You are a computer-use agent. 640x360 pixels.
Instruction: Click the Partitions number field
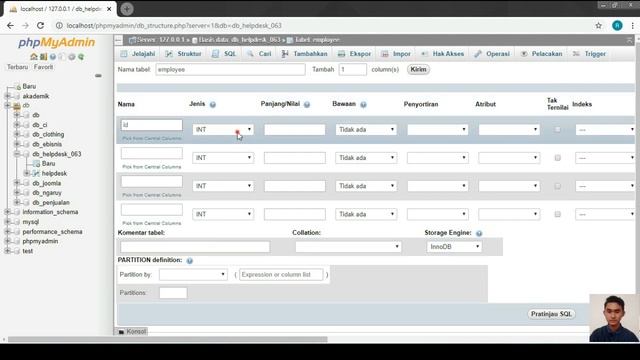(x=173, y=293)
